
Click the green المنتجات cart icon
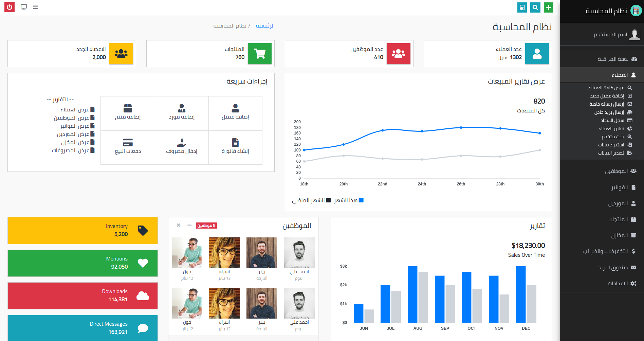pyautogui.click(x=260, y=54)
